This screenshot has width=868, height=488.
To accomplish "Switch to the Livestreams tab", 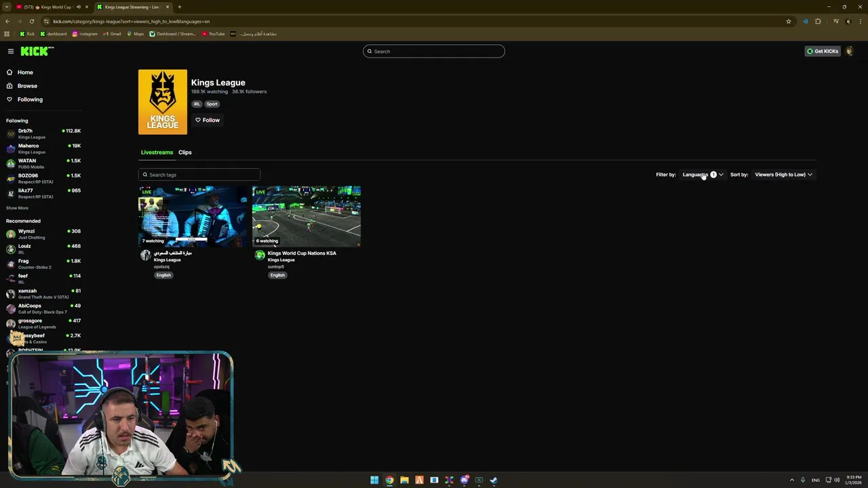I will [x=157, y=152].
